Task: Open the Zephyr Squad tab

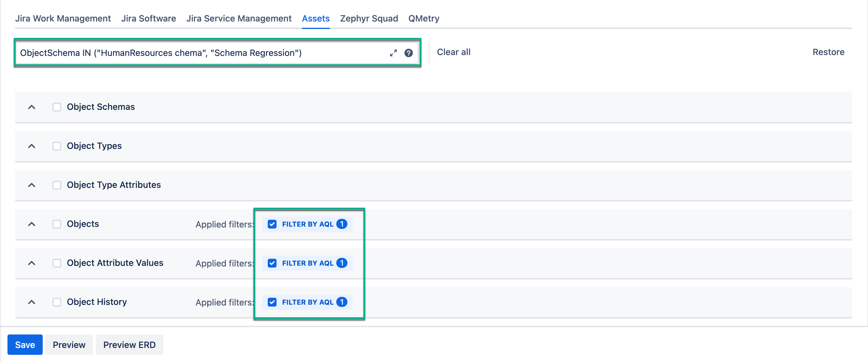Action: (369, 18)
